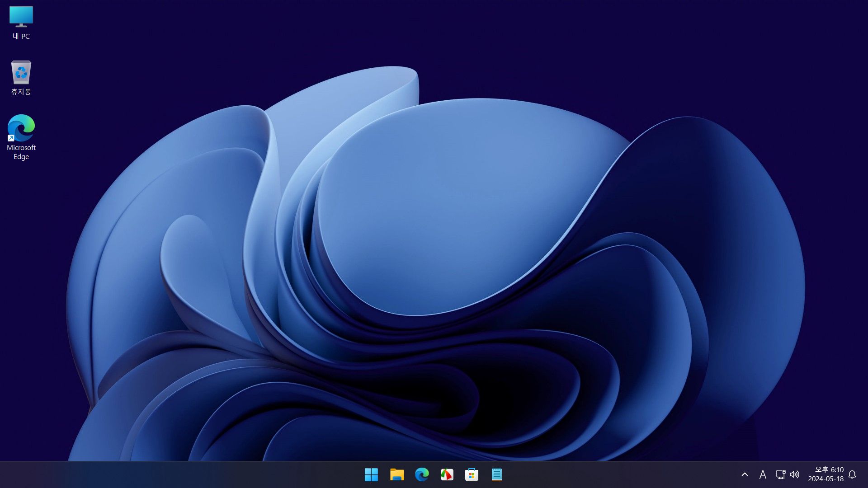Open Microsoft Store from the taskbar
This screenshot has height=488, width=868.
point(472,474)
